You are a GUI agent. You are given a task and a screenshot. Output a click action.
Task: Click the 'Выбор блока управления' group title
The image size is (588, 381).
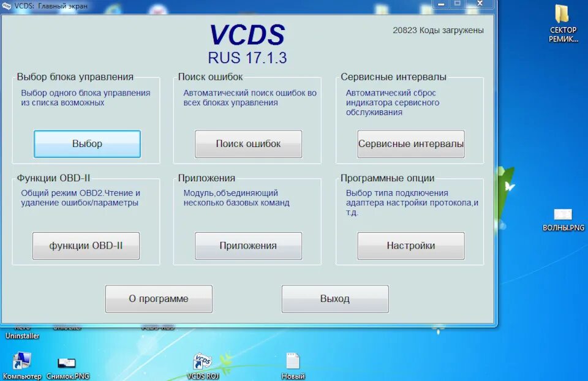click(x=75, y=77)
